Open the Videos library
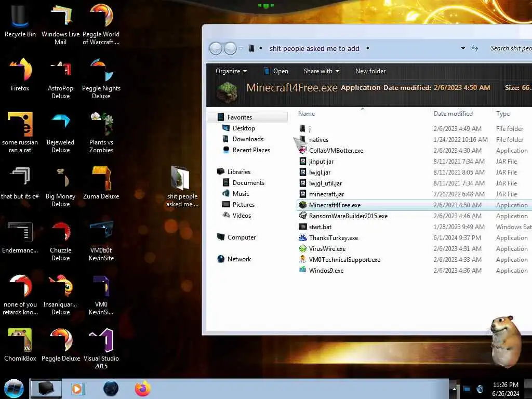 point(236,215)
